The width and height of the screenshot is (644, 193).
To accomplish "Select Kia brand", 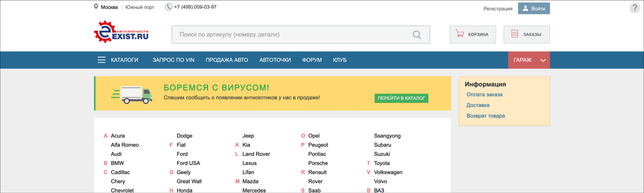I will [246, 145].
